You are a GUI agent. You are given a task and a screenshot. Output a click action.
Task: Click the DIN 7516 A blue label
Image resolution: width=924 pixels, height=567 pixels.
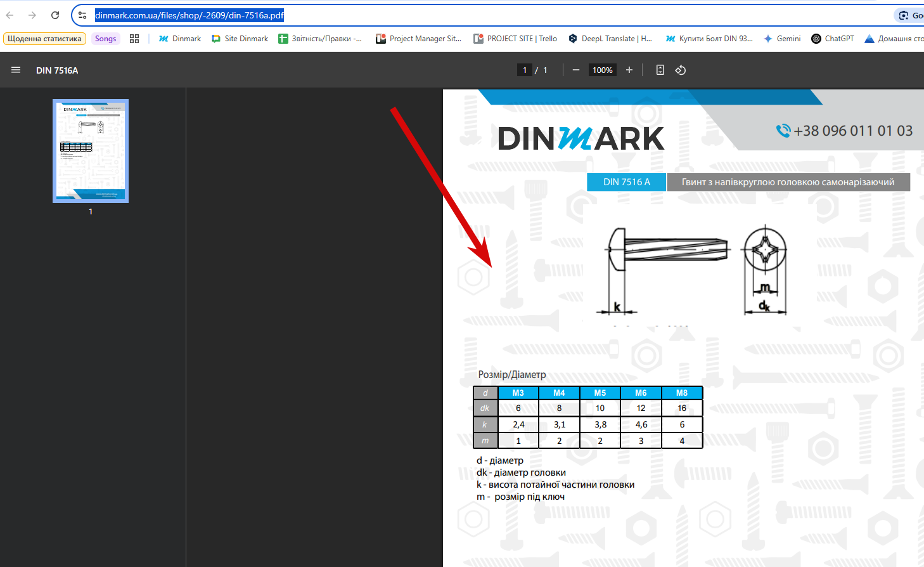click(x=627, y=182)
